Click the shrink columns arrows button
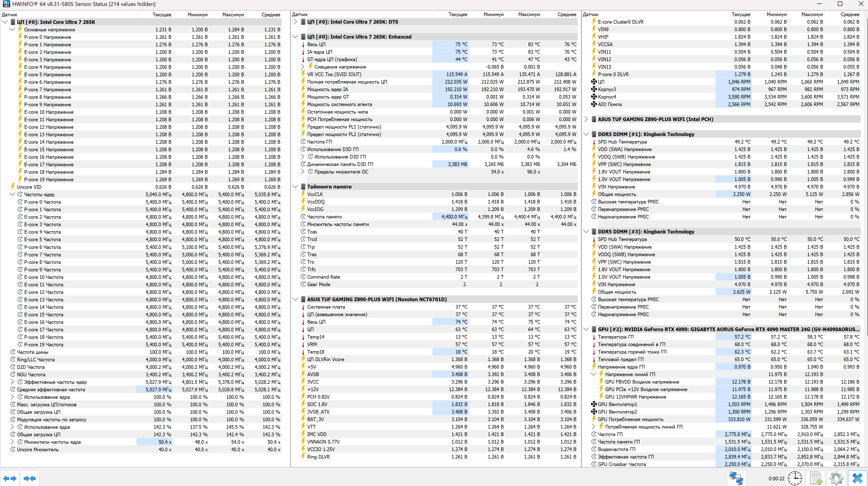 [x=30, y=478]
